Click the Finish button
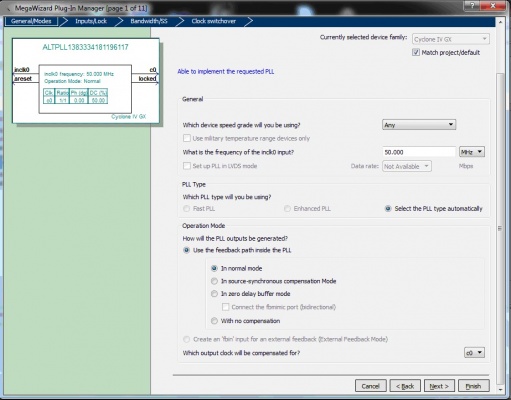 coord(474,386)
